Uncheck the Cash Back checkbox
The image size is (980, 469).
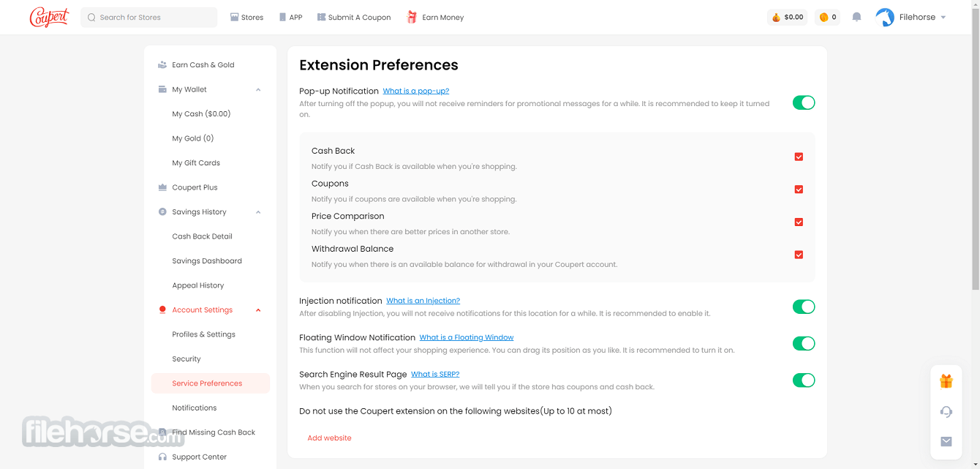[x=799, y=157]
